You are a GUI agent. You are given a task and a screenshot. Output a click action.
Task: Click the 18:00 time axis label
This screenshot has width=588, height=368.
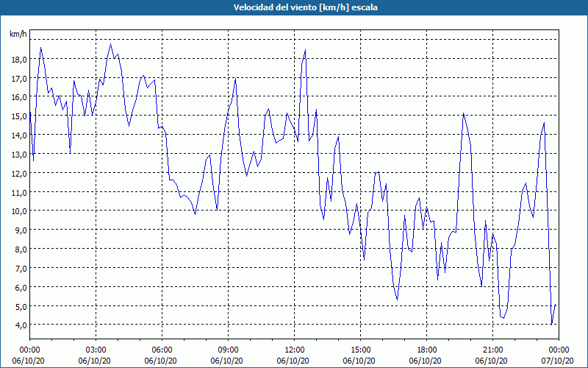427,350
